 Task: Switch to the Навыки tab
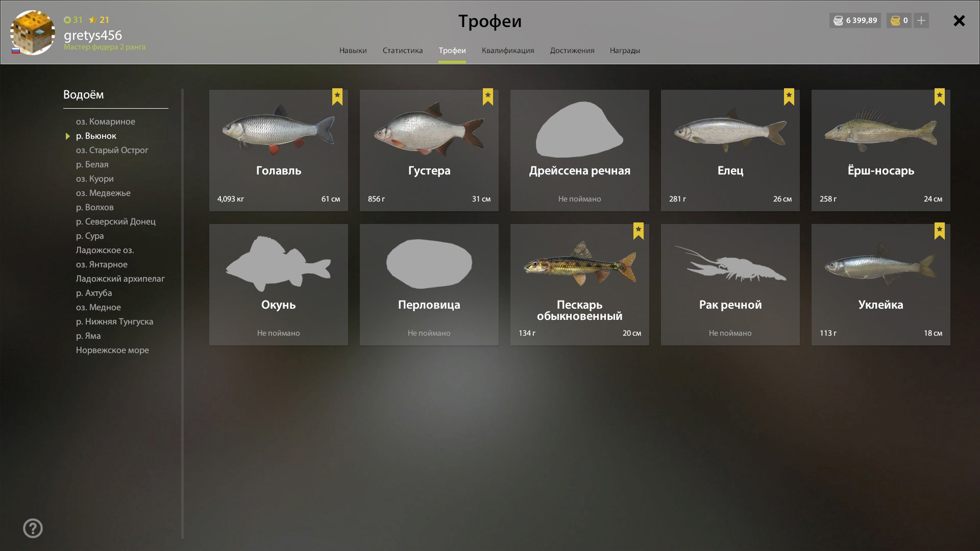[x=353, y=51]
